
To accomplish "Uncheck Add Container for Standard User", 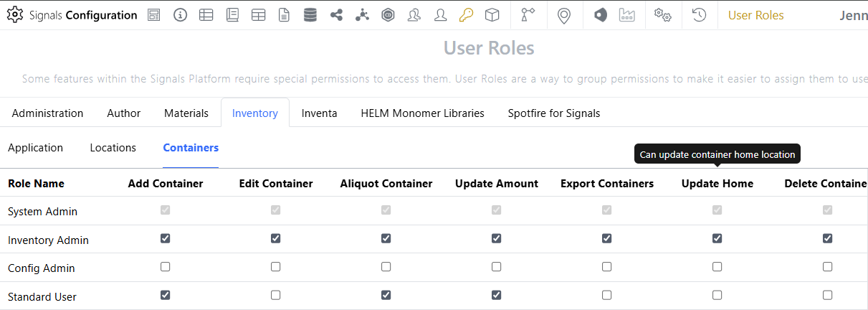I will pos(166,295).
